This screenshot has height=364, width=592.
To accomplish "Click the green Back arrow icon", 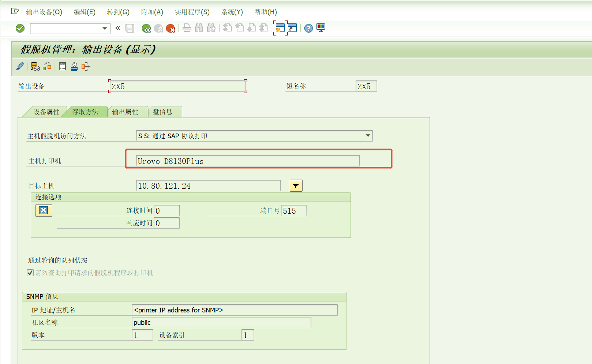I will 146,28.
